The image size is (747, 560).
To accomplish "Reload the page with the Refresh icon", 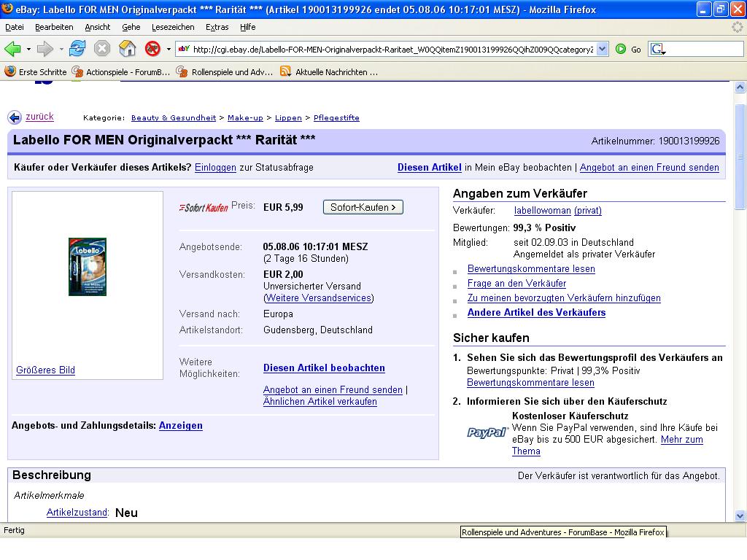I will point(77,49).
